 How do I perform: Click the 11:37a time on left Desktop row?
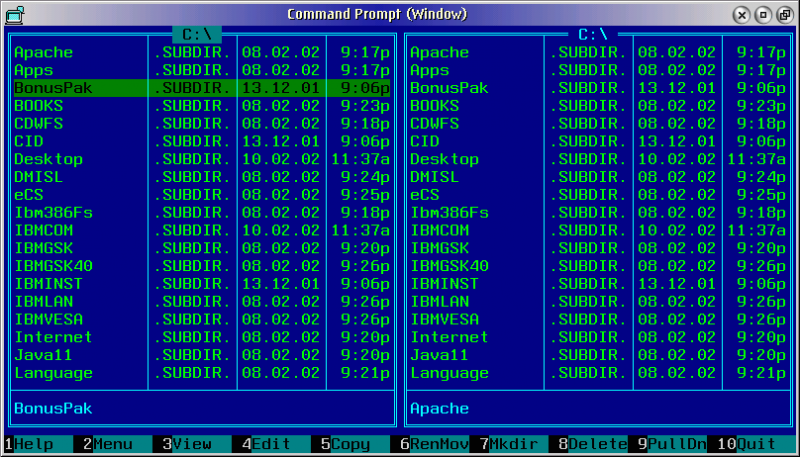coord(361,159)
